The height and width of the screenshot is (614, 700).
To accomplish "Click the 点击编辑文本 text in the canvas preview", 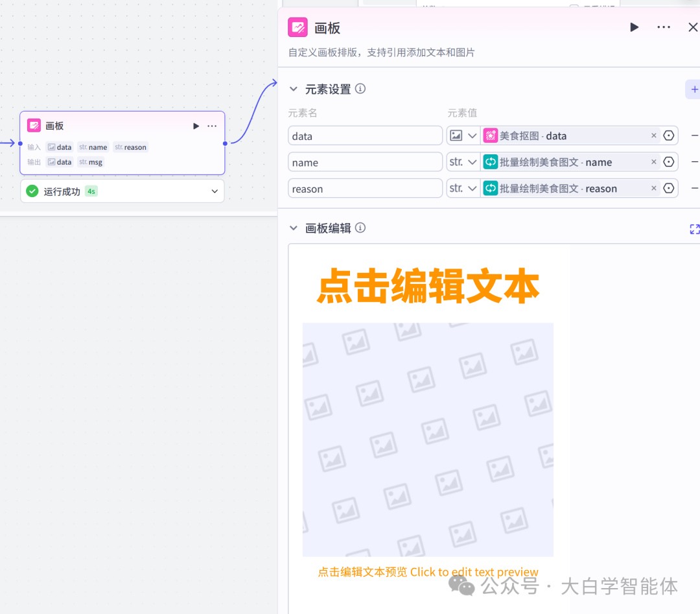I will point(428,286).
